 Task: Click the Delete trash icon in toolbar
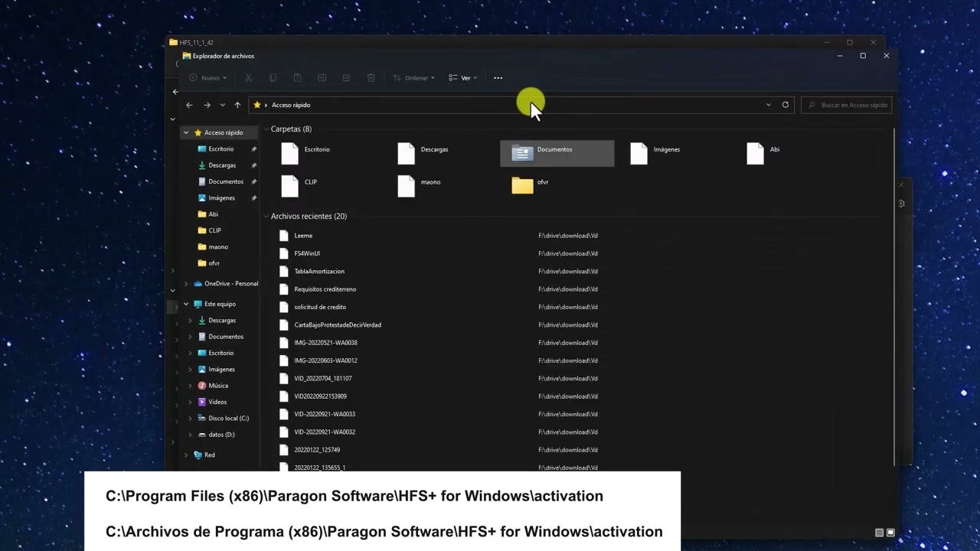[x=371, y=77]
